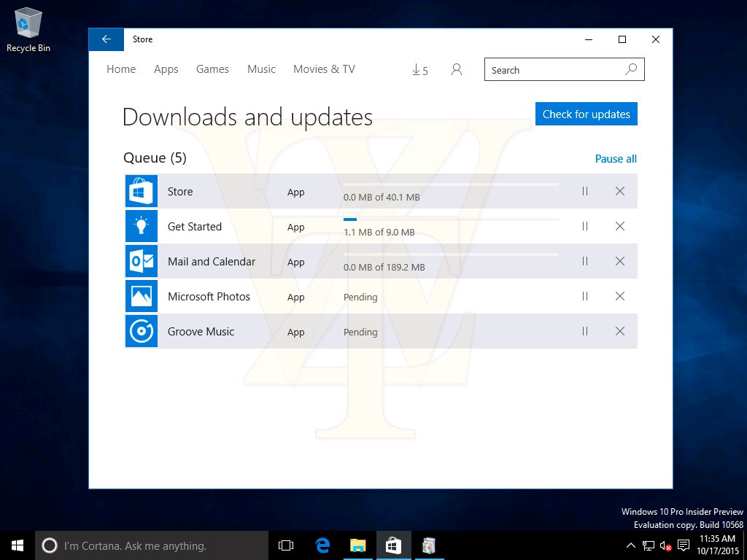Pause the Mail and Calendar download
The width and height of the screenshot is (747, 560).
[584, 261]
